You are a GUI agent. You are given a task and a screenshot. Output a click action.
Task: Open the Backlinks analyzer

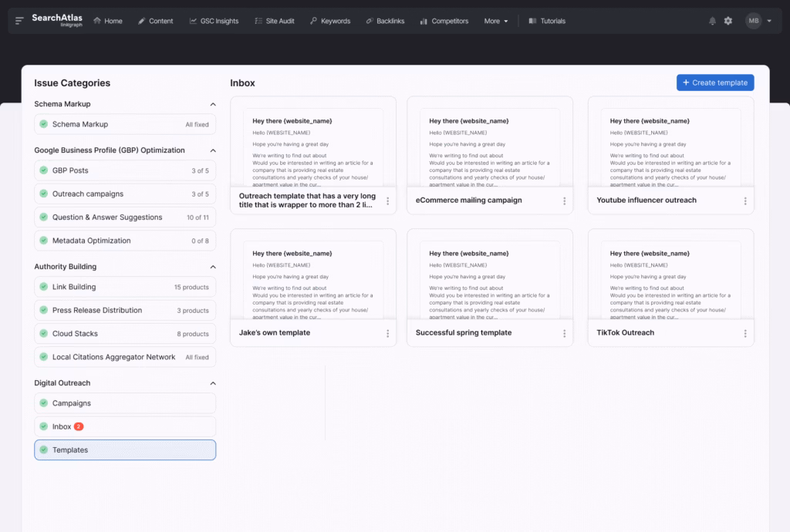385,21
